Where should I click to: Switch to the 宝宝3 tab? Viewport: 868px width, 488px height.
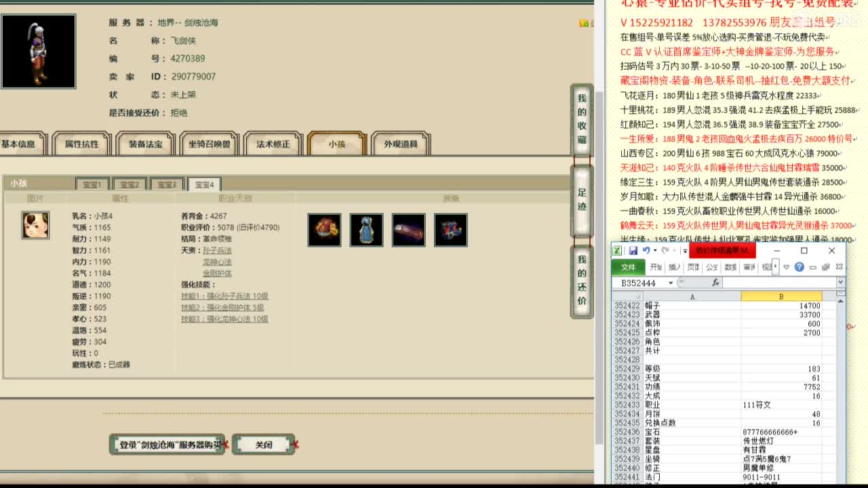166,184
